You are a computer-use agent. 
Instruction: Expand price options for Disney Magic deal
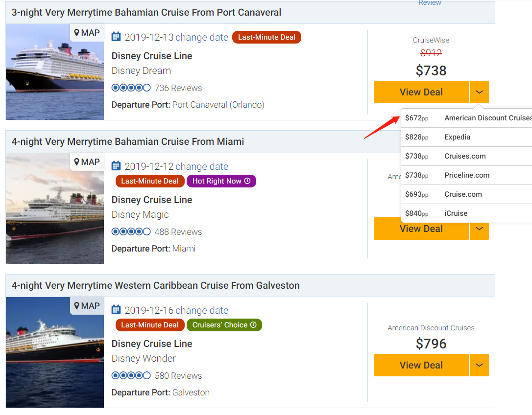coord(479,229)
